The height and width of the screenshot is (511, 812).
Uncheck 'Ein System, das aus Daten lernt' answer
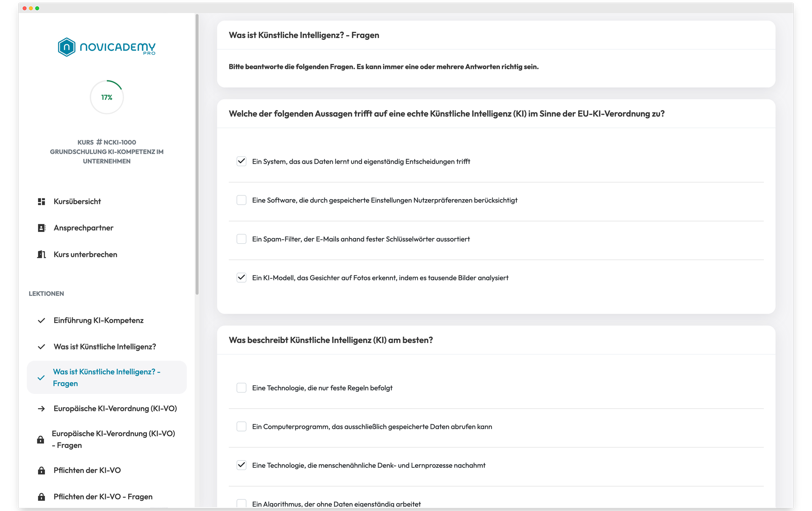point(241,161)
